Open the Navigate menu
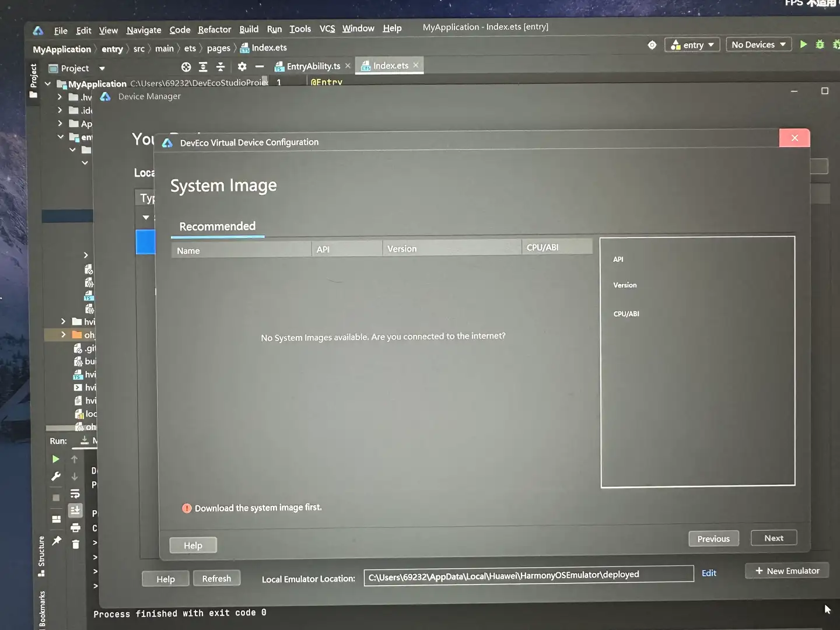 (x=143, y=30)
